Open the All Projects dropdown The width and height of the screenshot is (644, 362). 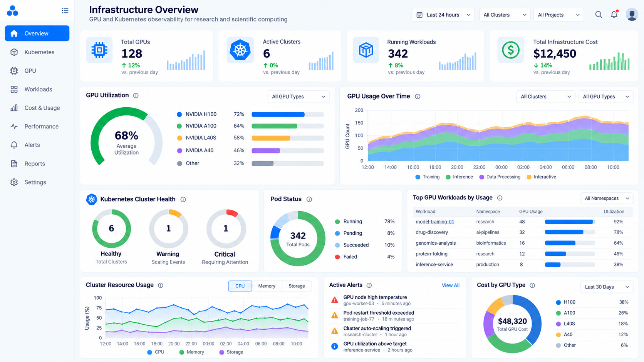[x=558, y=15]
